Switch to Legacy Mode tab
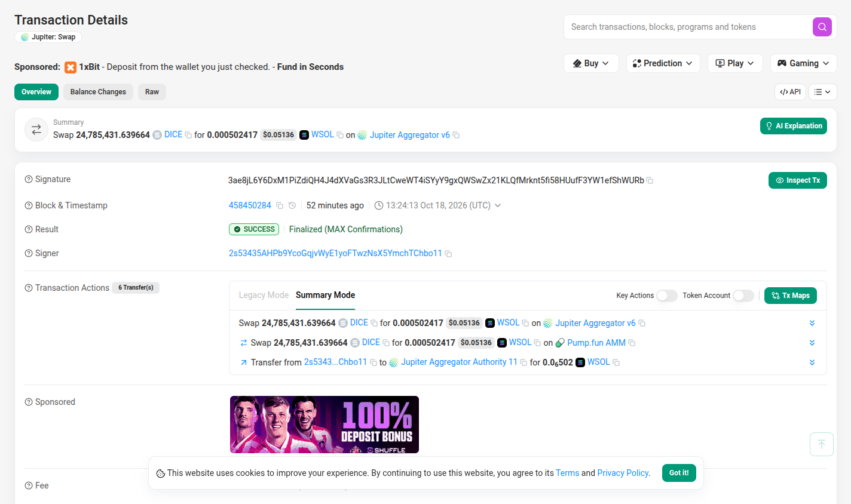Screen dimensions: 851x504 (x=264, y=295)
